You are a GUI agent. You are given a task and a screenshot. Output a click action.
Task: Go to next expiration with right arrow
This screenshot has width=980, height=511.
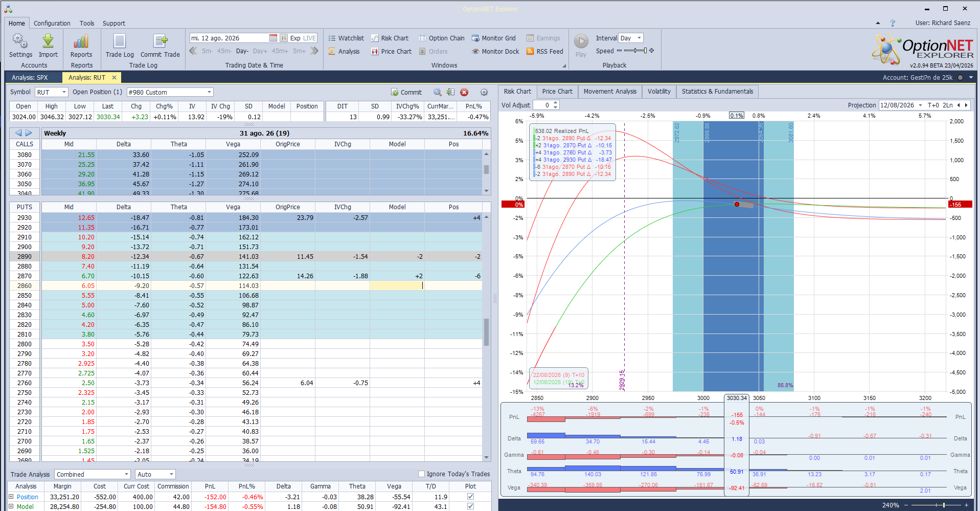(x=29, y=133)
